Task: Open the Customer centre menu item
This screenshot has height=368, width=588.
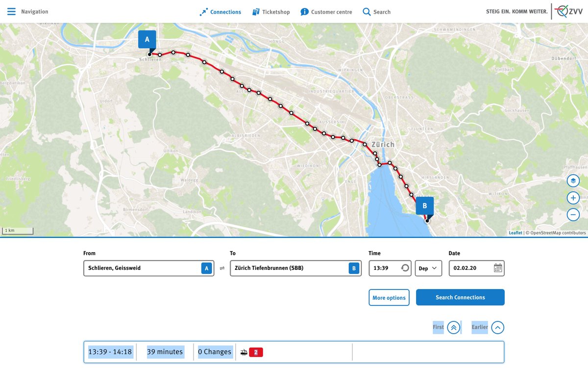Action: point(326,12)
